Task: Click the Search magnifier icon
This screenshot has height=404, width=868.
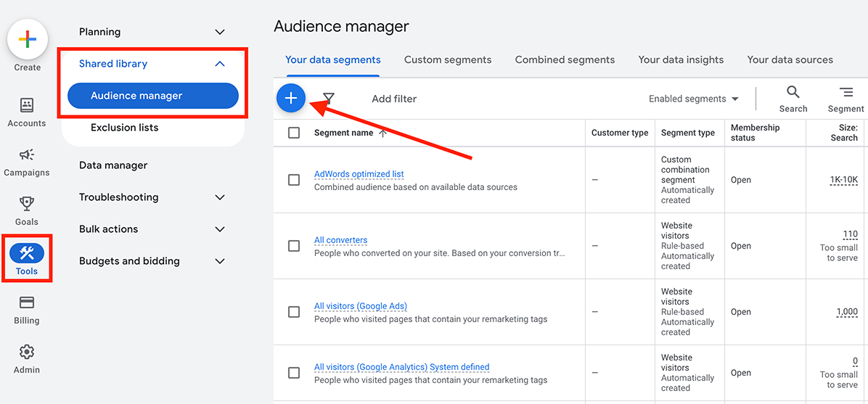Action: pyautogui.click(x=793, y=92)
